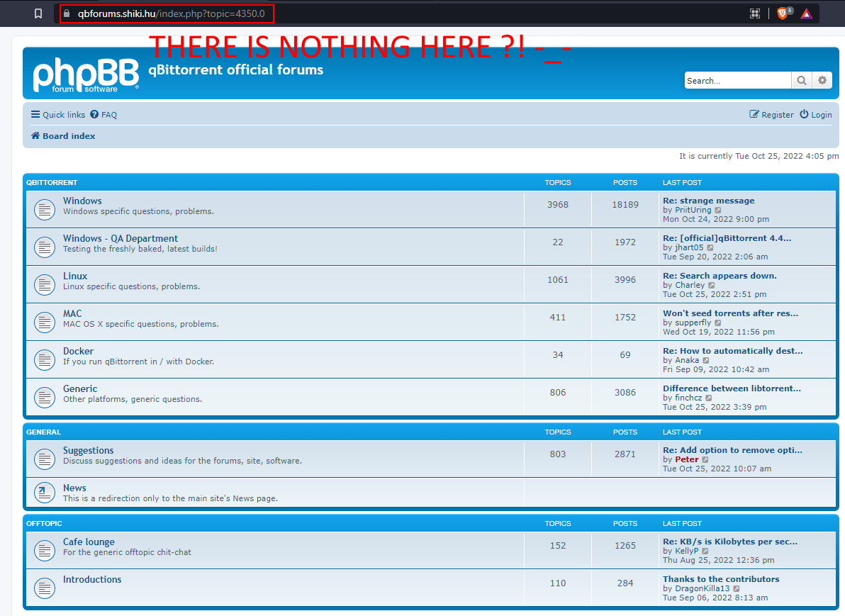The image size is (845, 616).
Task: Click 'qBittorrent official forums' title
Action: point(235,70)
